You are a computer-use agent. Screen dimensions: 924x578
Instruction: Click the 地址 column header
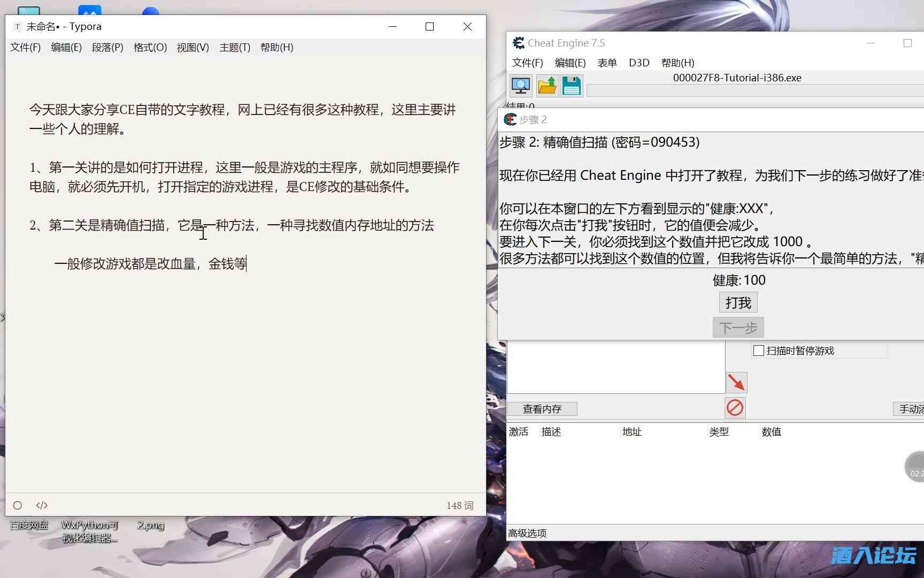tap(632, 432)
